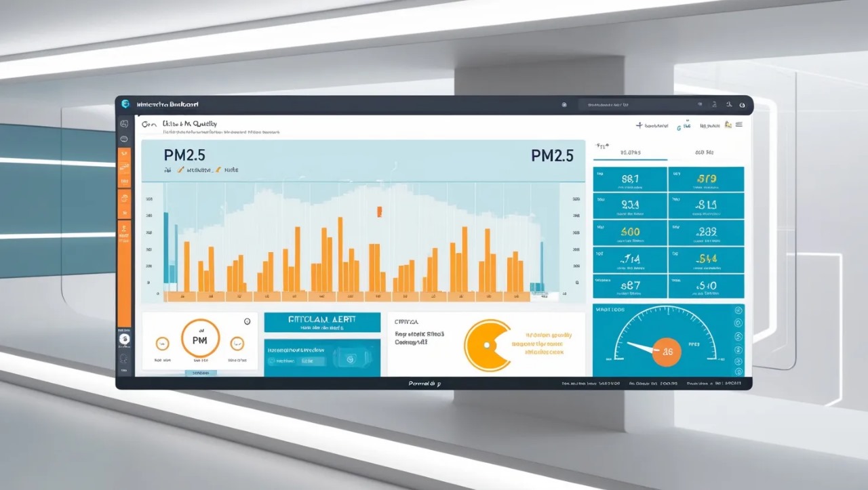Select the underlined left tab above the value tiles
The width and height of the screenshot is (868, 490).
(x=630, y=153)
